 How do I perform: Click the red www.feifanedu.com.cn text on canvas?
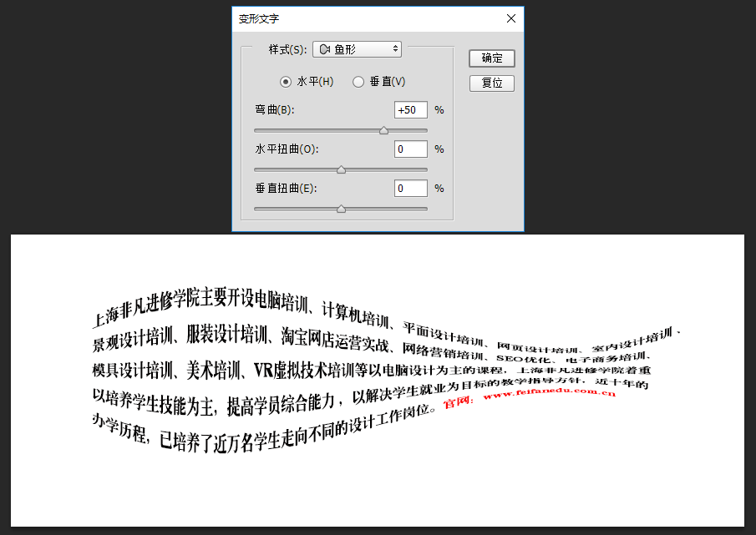point(549,392)
